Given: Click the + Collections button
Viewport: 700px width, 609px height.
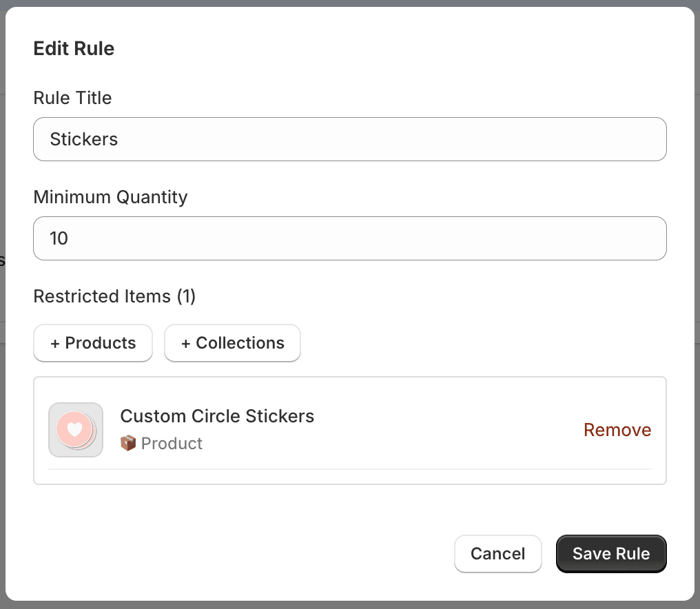Looking at the screenshot, I should point(232,342).
